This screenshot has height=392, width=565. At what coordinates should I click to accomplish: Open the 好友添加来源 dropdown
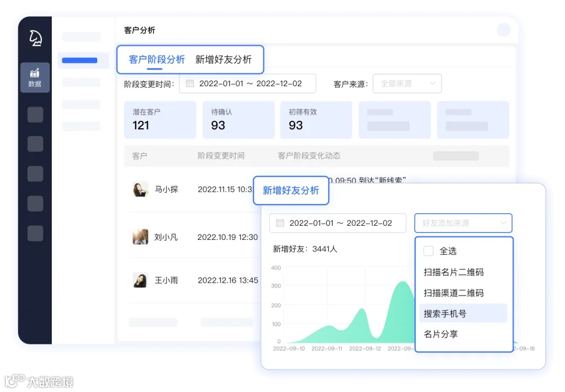[463, 223]
